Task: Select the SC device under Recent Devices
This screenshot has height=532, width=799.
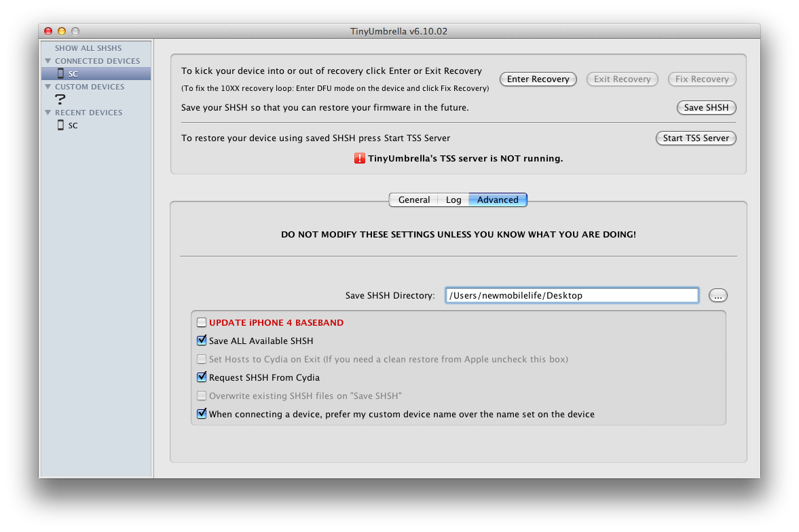Action: point(73,126)
